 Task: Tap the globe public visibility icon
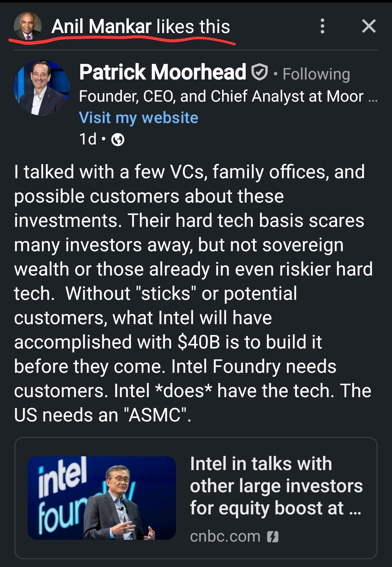pyautogui.click(x=118, y=139)
